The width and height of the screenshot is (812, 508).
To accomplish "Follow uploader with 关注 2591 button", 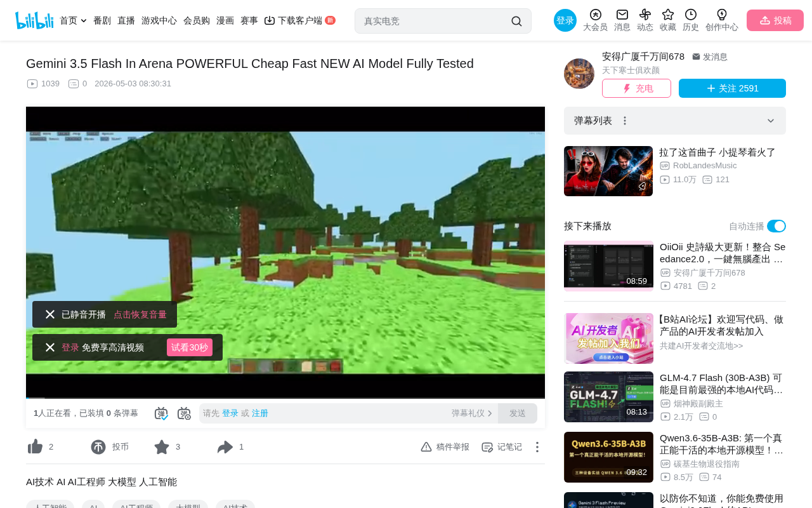I will 732,88.
